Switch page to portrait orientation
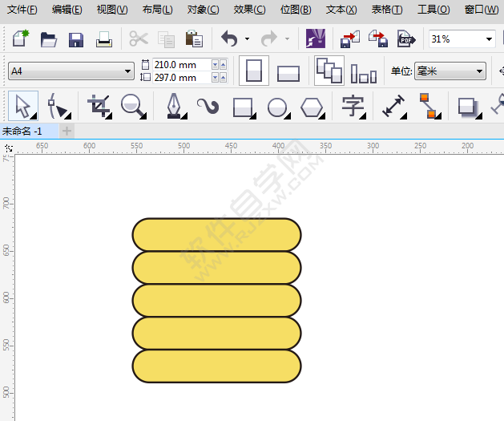The height and width of the screenshot is (421, 504). 255,71
